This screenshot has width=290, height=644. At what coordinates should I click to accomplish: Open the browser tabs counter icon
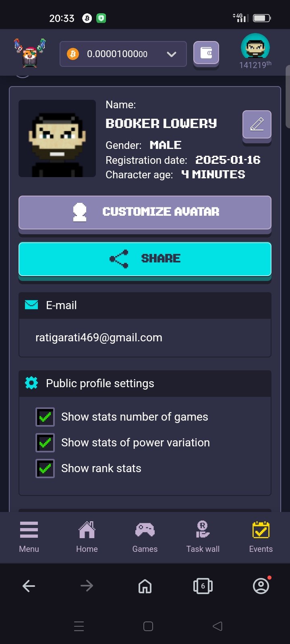click(203, 586)
